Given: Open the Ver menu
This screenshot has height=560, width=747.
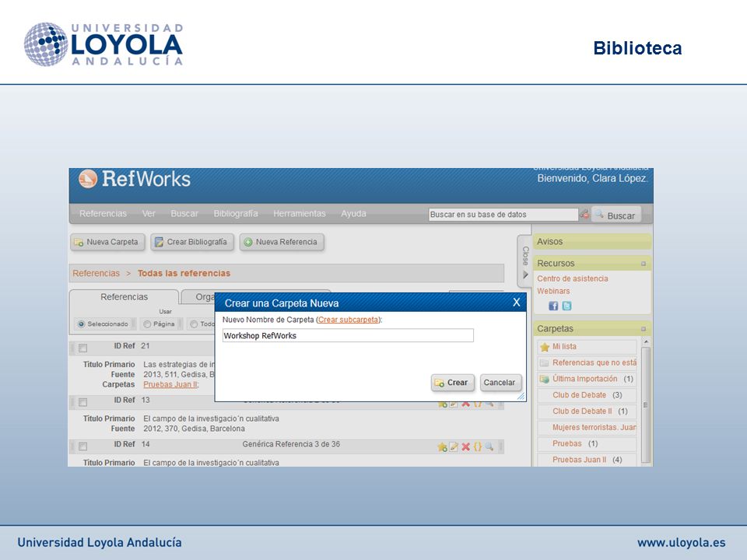Looking at the screenshot, I should coord(149,213).
